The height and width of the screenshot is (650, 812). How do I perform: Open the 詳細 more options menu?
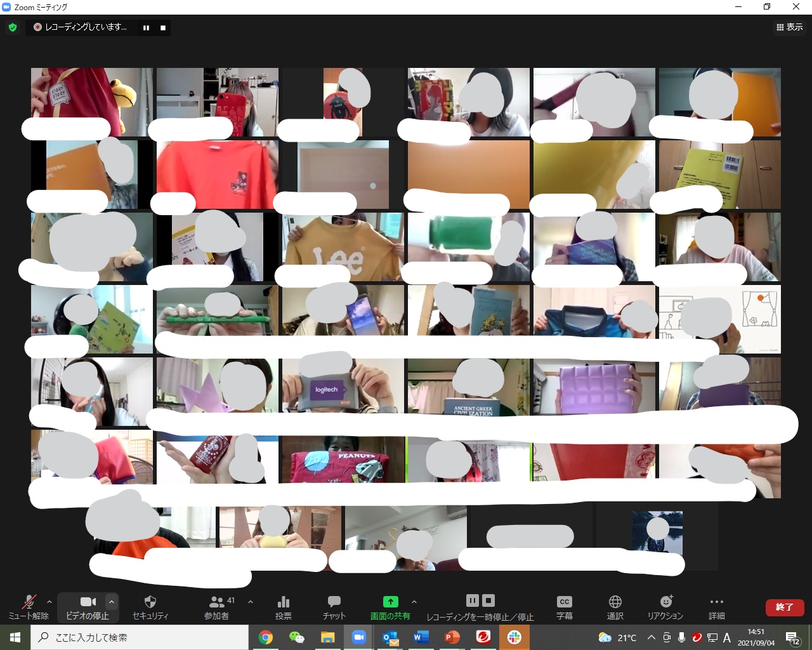(716, 607)
